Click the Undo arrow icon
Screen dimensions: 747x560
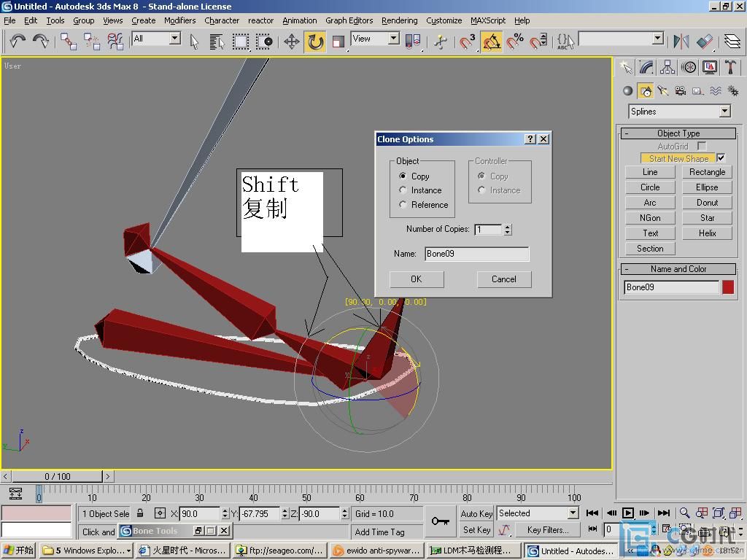coord(18,41)
